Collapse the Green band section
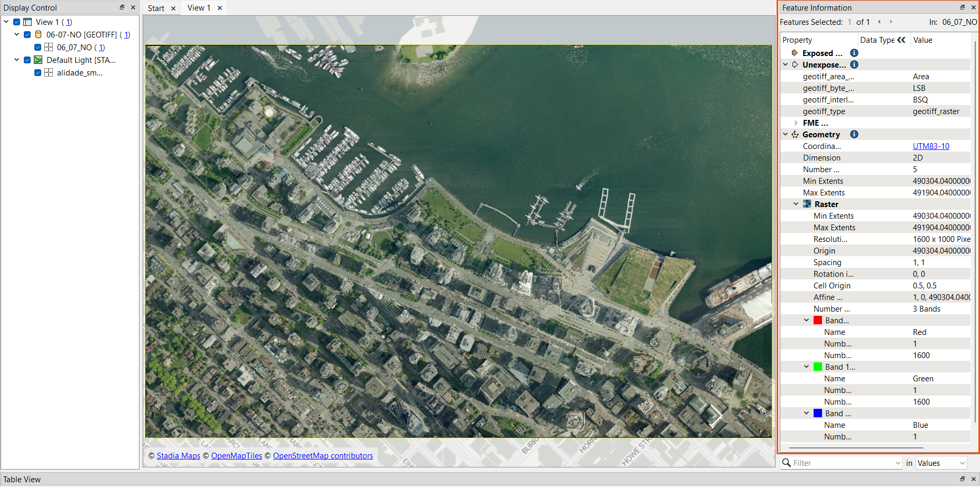The image size is (980, 487). [x=807, y=367]
